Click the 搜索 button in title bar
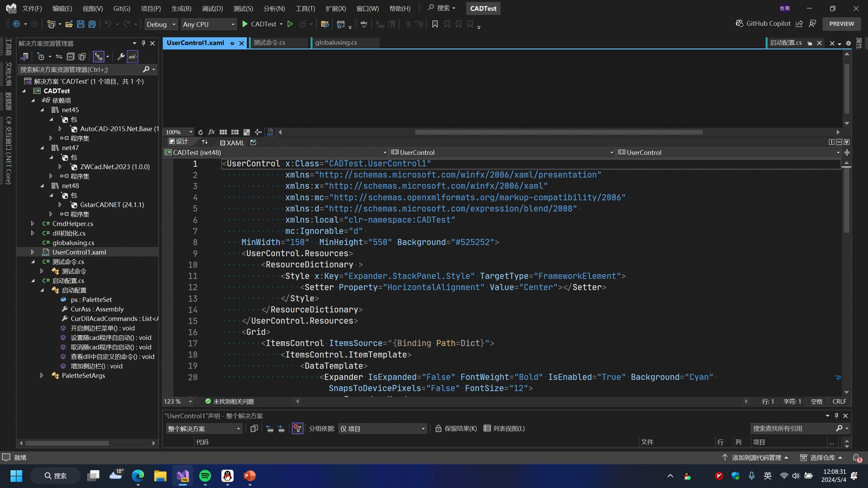This screenshot has width=868, height=488. click(x=442, y=8)
